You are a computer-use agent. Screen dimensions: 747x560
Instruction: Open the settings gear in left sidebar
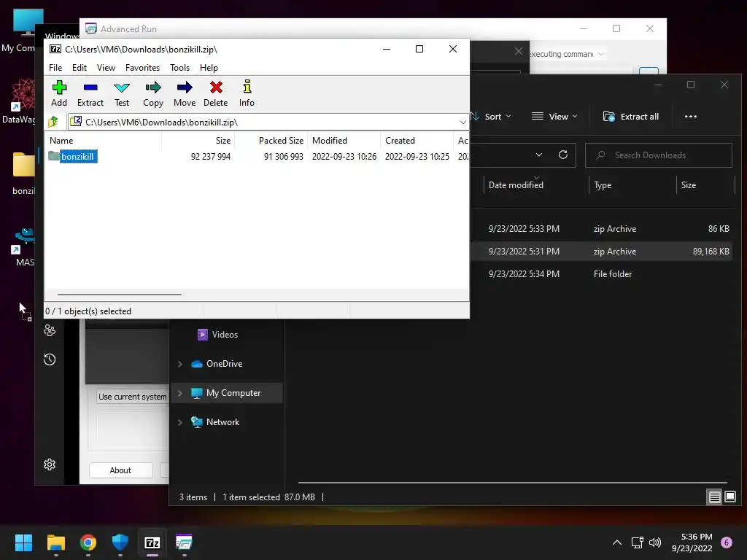[x=50, y=464]
